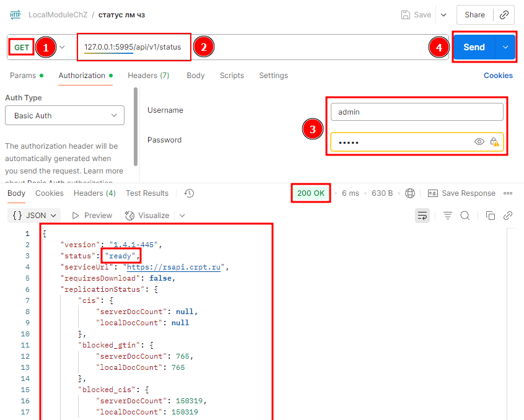Open the Cookies link on the right

[x=498, y=76]
